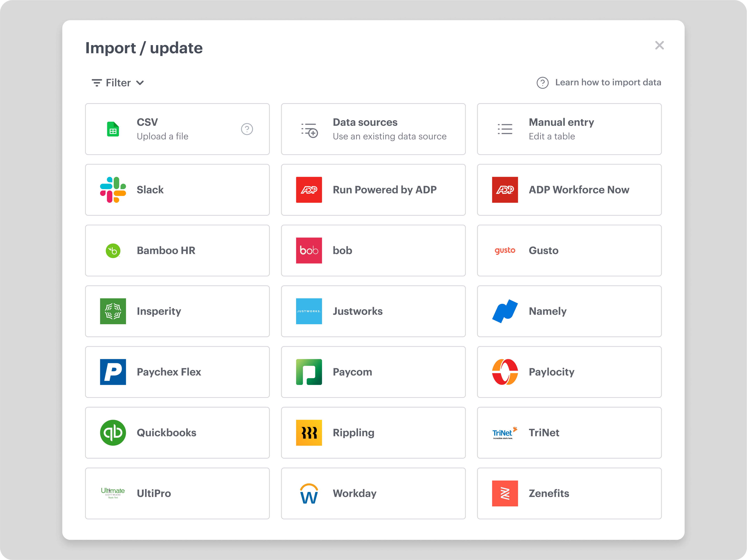Select the ADP Workforce Now label
Screen dimensions: 747x560
(579, 190)
